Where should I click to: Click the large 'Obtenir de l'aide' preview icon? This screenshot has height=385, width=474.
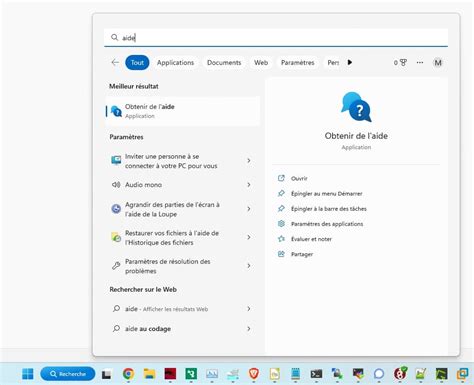[356, 107]
